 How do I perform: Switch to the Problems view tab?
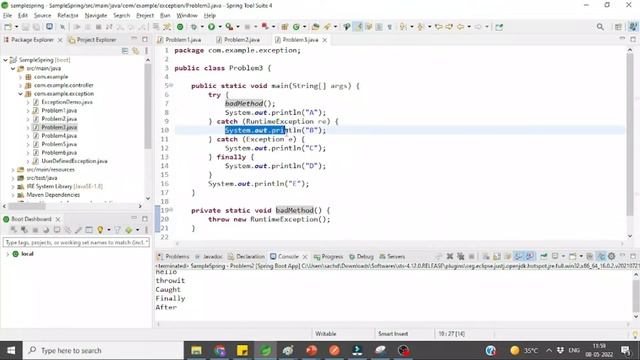click(x=173, y=257)
